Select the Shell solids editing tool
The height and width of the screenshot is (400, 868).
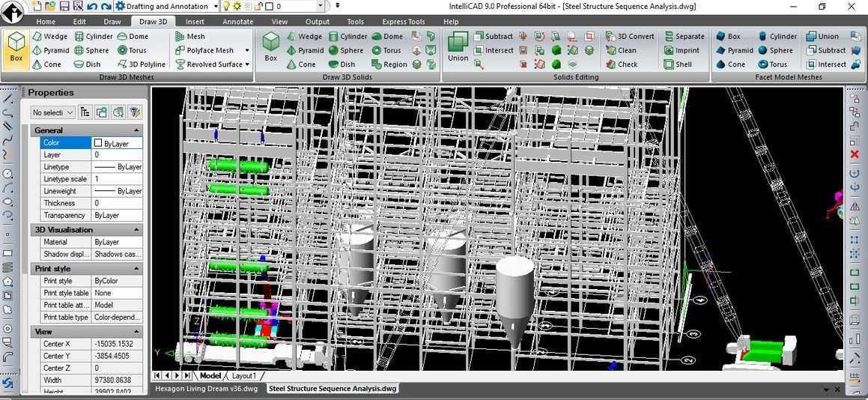[677, 64]
